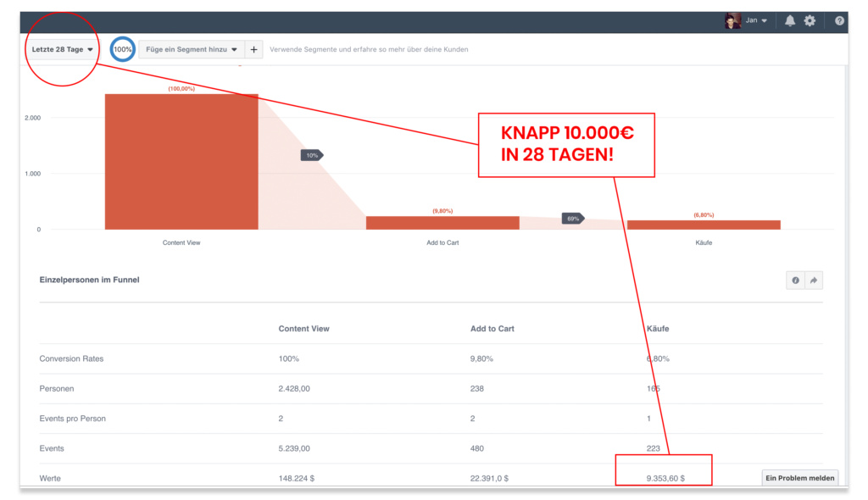
Task: Click the help question mark icon
Action: [839, 21]
